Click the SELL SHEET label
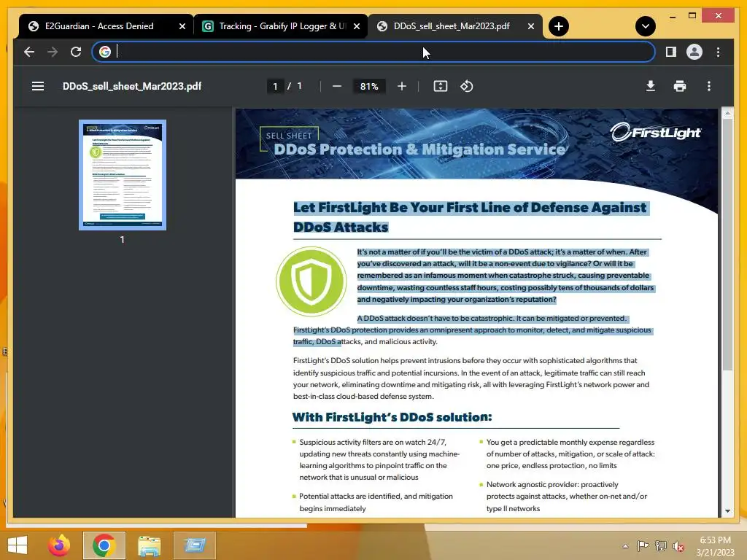Screen dimensions: 747x560 (289, 135)
